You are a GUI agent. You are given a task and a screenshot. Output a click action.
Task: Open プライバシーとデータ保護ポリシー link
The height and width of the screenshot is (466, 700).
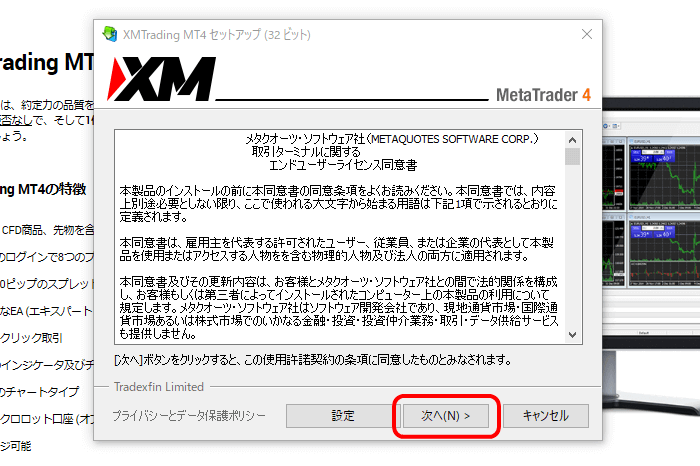189,416
